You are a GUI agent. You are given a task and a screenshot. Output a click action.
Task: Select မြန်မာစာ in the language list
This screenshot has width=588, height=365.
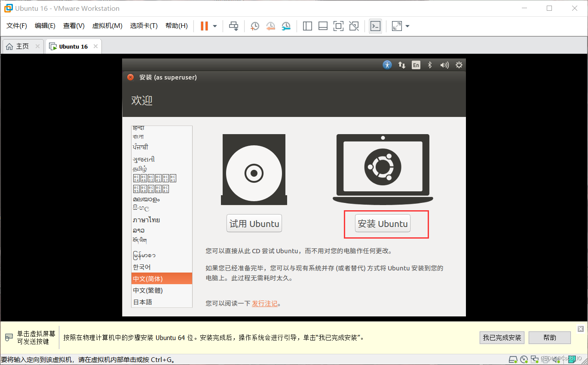point(162,255)
